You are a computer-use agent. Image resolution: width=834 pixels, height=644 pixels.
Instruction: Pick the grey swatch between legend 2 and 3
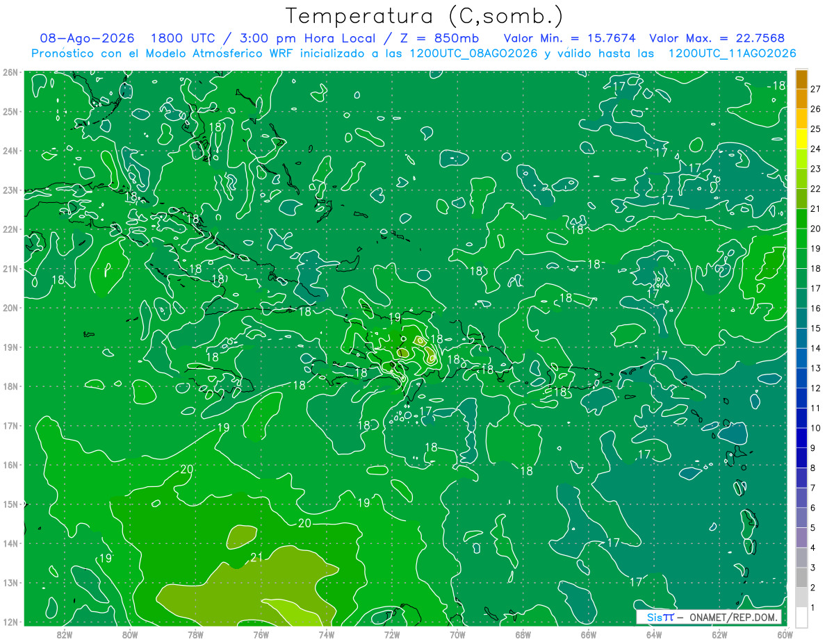(801, 577)
